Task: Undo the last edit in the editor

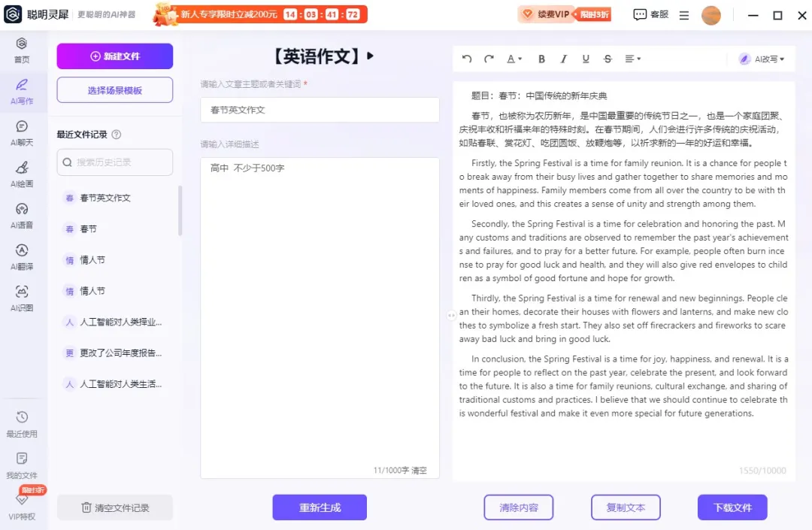Action: 467,59
